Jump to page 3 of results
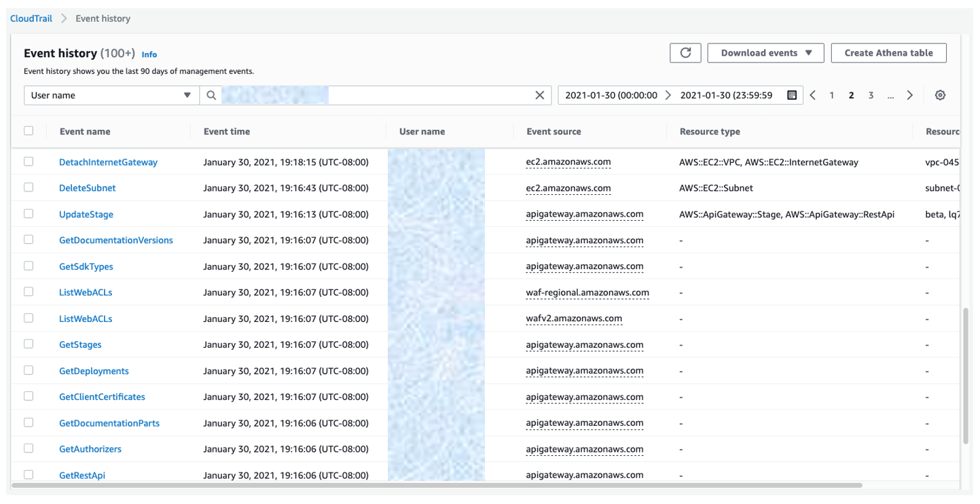The image size is (980, 504). pyautogui.click(x=871, y=95)
